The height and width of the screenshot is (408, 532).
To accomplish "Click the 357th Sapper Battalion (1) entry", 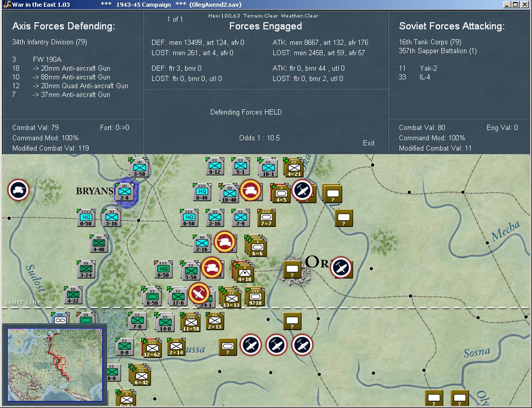I will coord(438,51).
